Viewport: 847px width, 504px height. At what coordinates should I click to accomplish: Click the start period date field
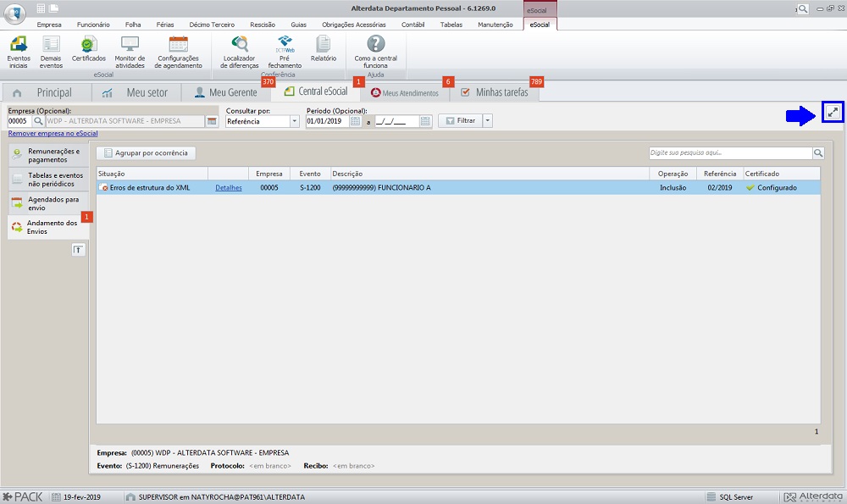(327, 121)
